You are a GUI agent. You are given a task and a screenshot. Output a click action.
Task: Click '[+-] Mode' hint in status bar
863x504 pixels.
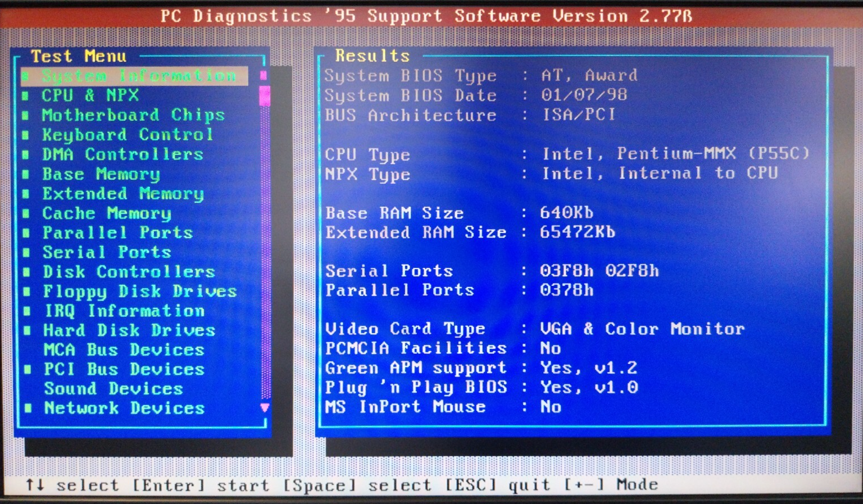point(611,484)
